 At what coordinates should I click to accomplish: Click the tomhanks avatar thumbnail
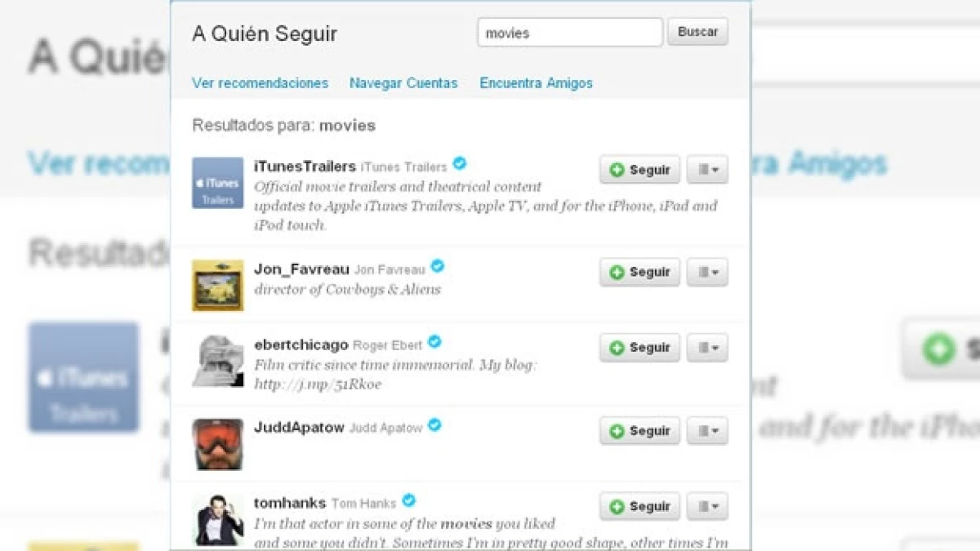pos(218,520)
